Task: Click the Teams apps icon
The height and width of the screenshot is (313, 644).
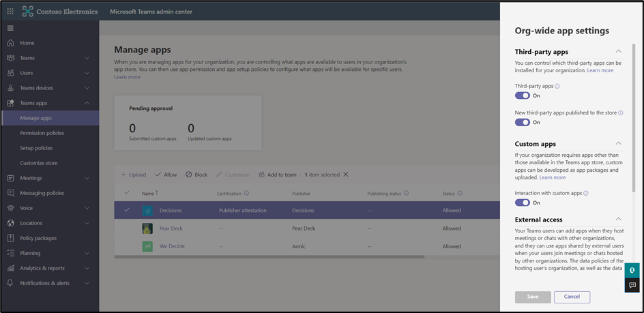Action: 11,103
